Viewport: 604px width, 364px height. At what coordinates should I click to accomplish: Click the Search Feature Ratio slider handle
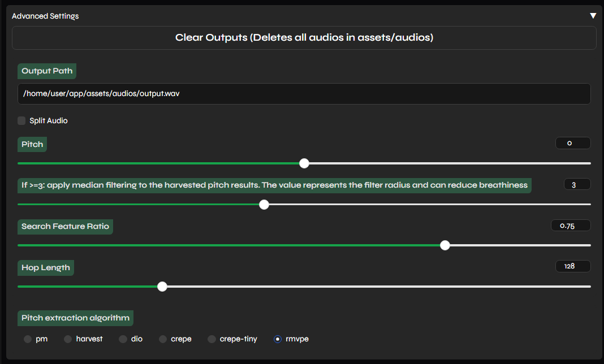click(x=445, y=245)
